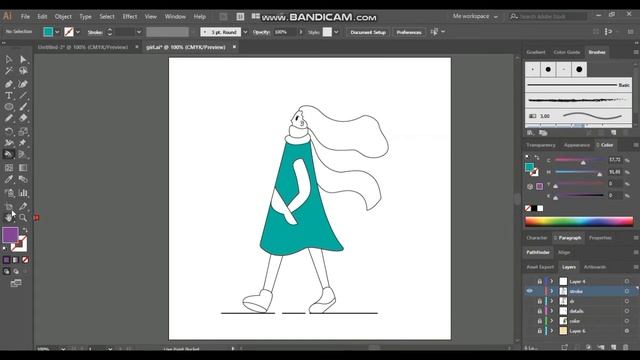Expand the color layer
640x360 pixels.
(551, 321)
